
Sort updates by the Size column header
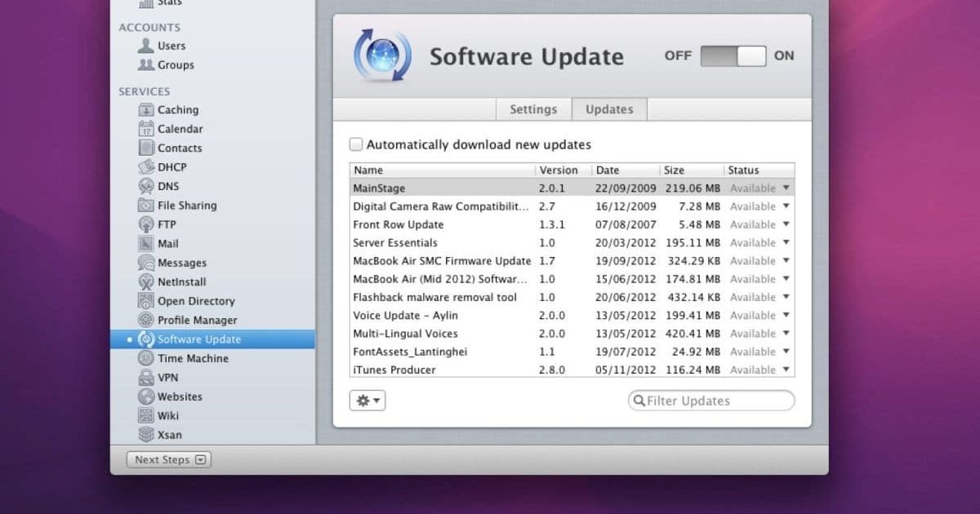(673, 171)
